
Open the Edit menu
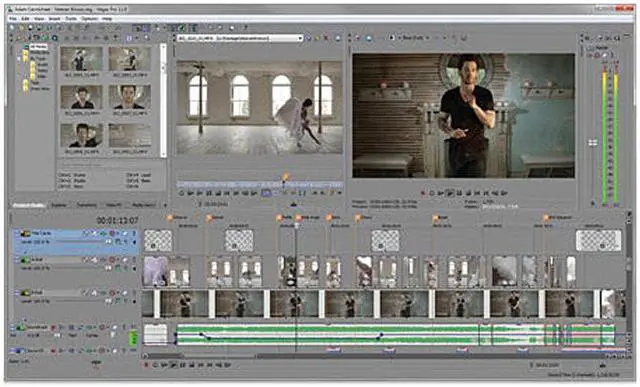(x=25, y=19)
